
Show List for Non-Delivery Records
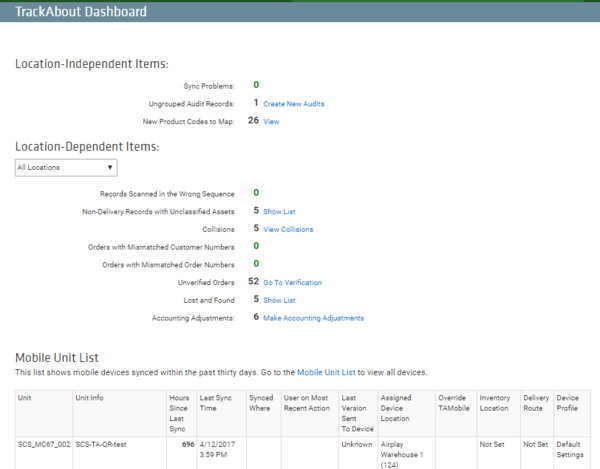pos(279,212)
